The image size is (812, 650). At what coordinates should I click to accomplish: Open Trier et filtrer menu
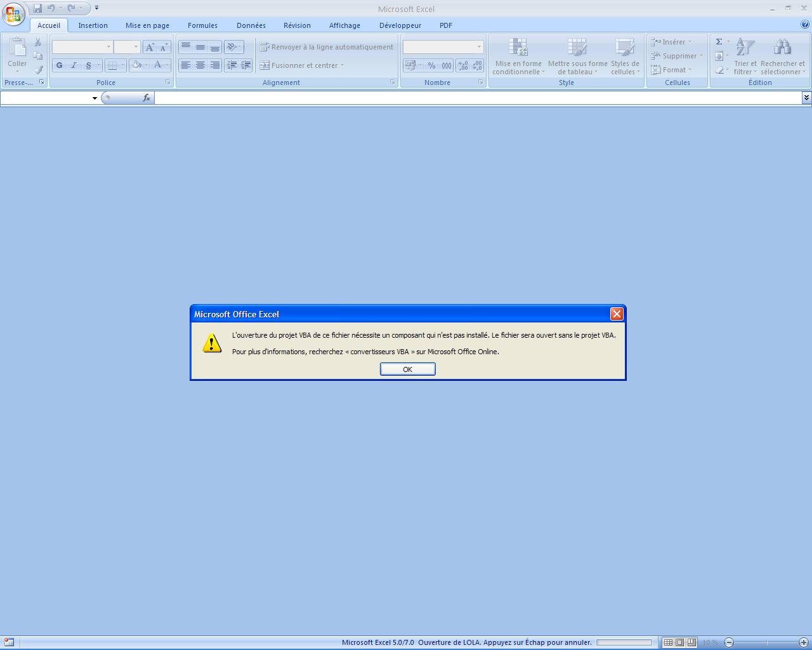click(x=745, y=56)
